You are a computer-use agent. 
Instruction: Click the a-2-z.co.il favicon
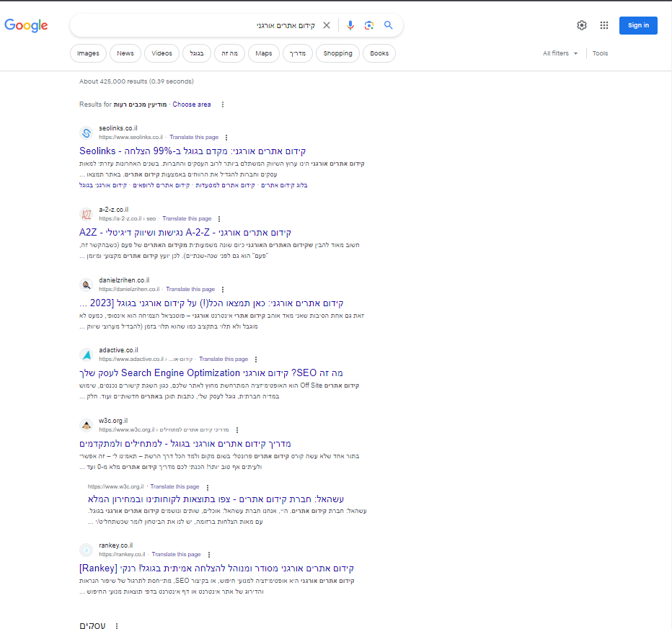(x=86, y=215)
